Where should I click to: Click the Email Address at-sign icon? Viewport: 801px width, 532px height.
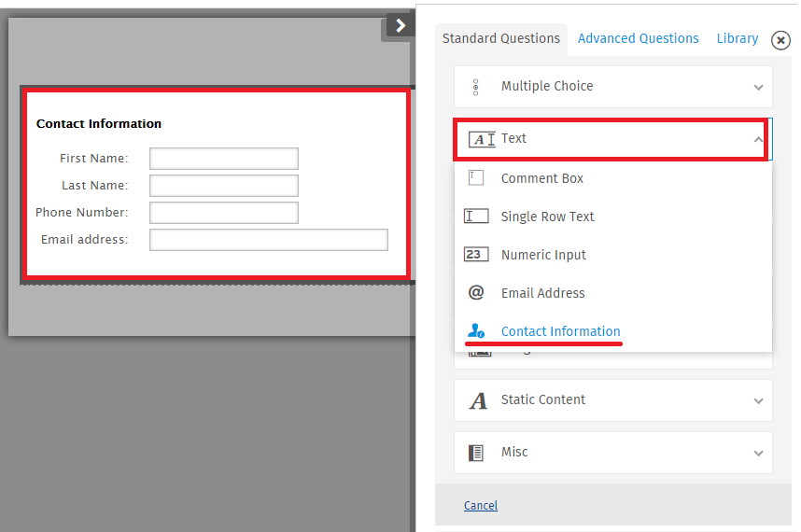[x=476, y=293]
